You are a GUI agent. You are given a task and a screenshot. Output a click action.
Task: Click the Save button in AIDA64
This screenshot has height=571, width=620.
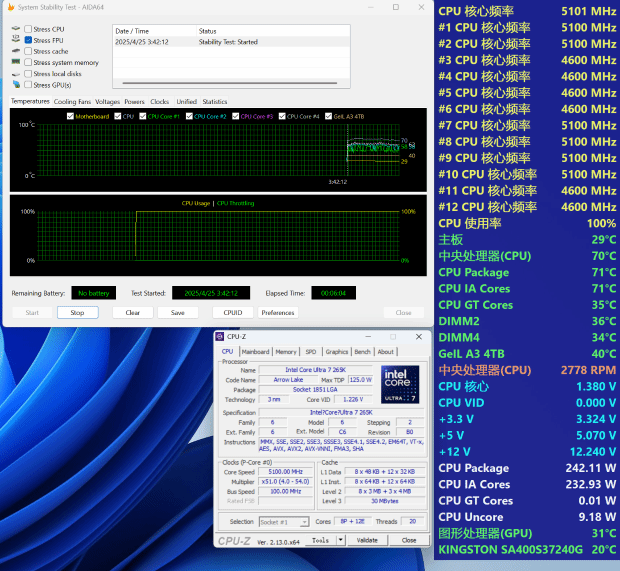coord(178,312)
